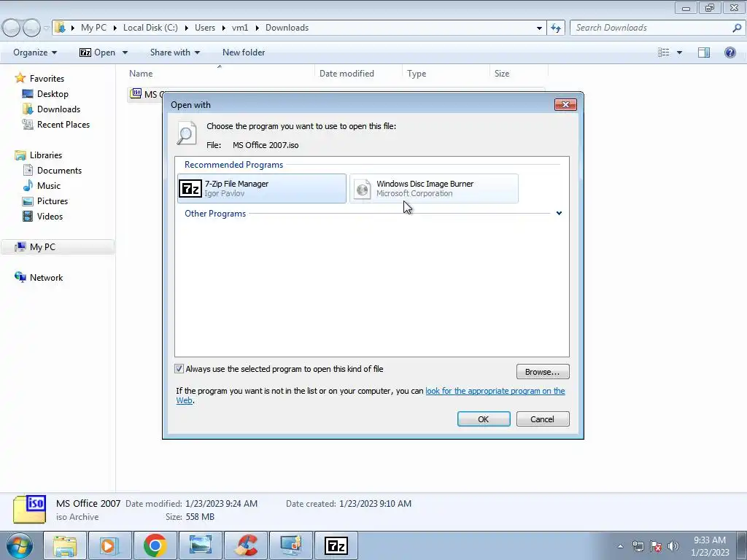The width and height of the screenshot is (747, 560).
Task: Open Windows Start menu
Action: (x=20, y=545)
